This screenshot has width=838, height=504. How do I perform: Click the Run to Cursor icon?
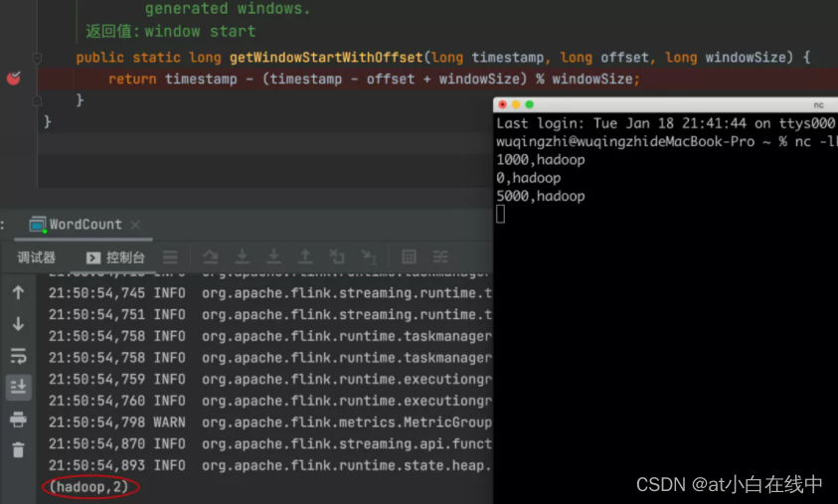(370, 257)
